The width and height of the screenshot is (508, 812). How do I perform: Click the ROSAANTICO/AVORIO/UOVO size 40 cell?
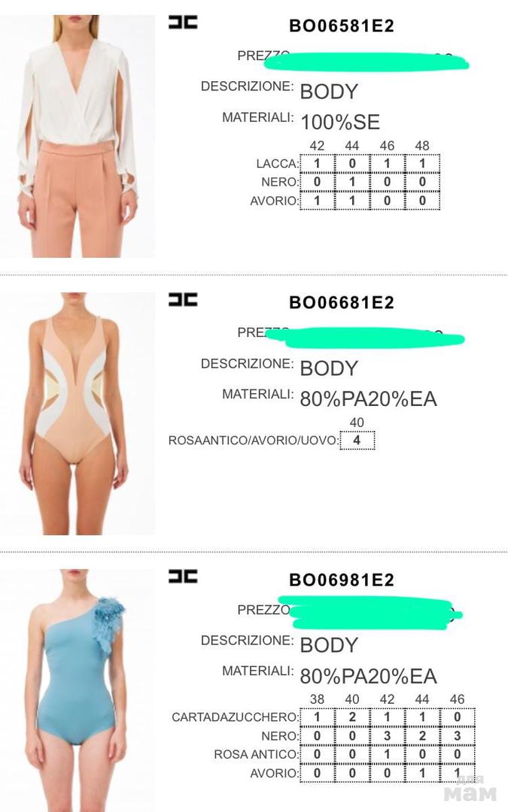(x=357, y=441)
